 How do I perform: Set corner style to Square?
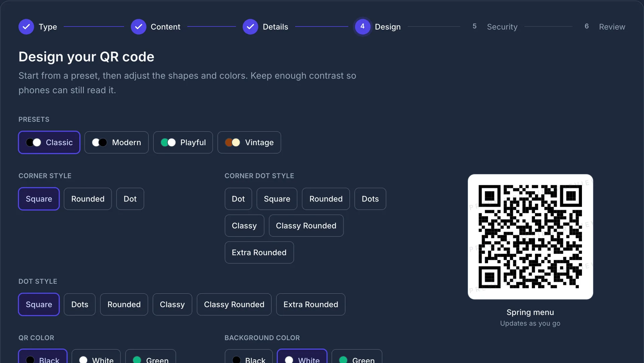point(39,199)
